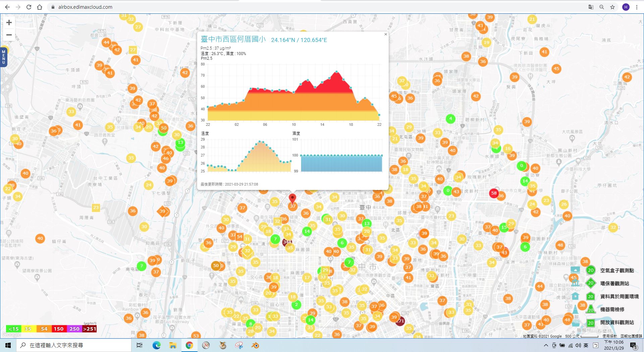This screenshot has height=352, width=644.
Task: Open the notification center icon
Action: tap(634, 346)
